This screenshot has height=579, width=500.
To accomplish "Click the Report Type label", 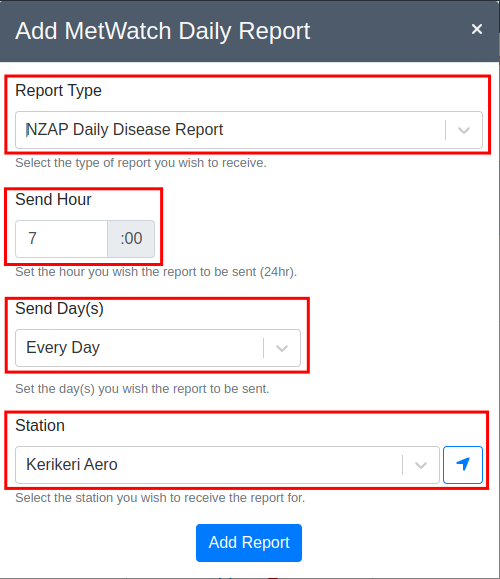I will [x=58, y=90].
